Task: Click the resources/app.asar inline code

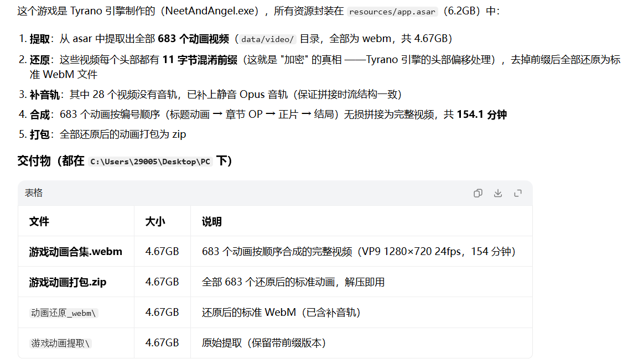Action: pos(392,12)
